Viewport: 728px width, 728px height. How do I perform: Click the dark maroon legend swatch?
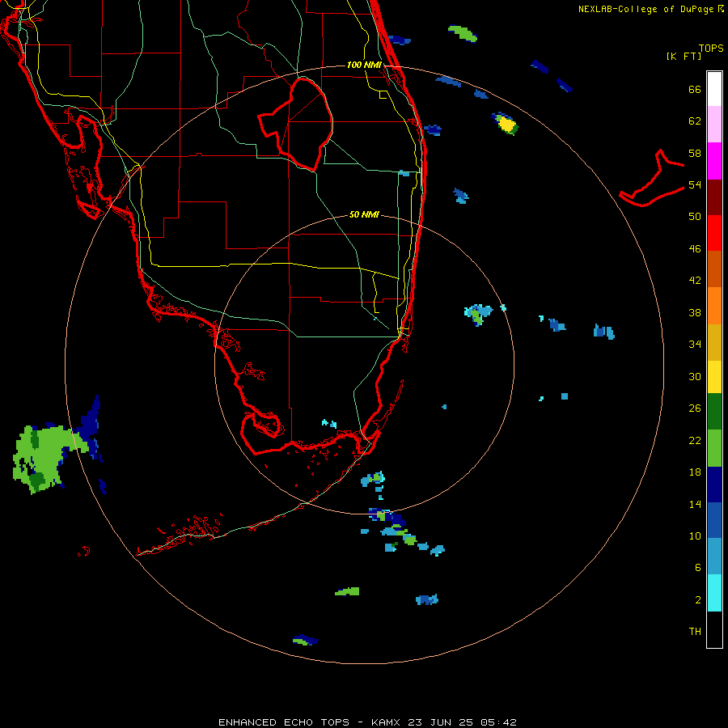pyautogui.click(x=714, y=197)
